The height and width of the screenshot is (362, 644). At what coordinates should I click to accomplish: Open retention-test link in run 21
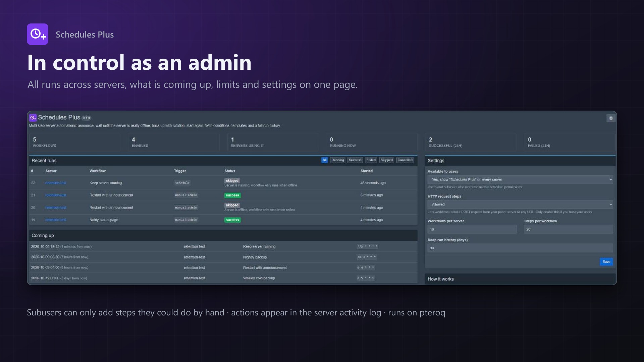pos(56,195)
